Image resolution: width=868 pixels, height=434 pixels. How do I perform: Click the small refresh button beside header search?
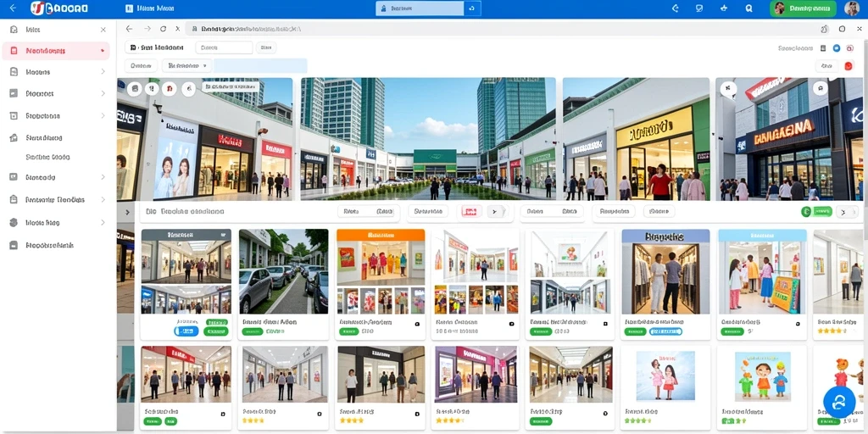[472, 8]
